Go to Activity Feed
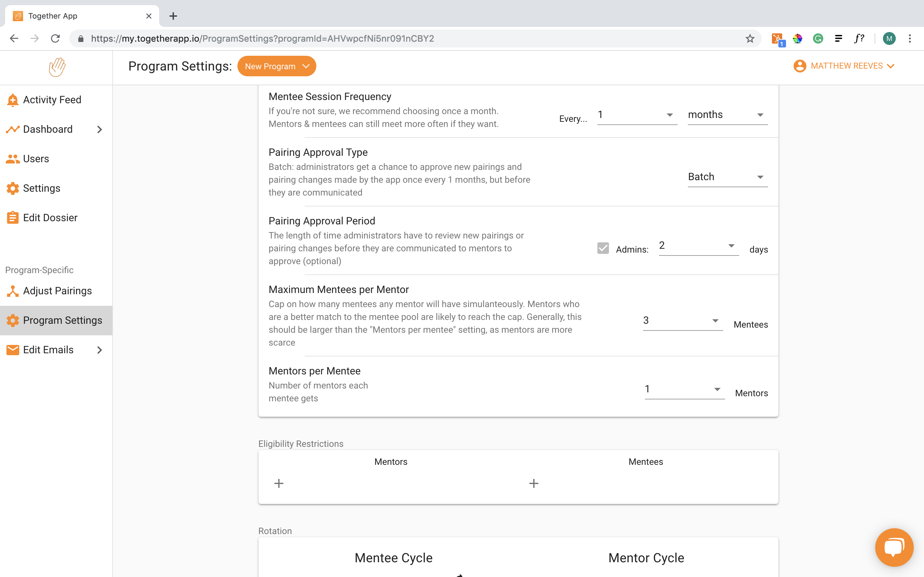Viewport: 924px width, 577px height. click(x=52, y=100)
